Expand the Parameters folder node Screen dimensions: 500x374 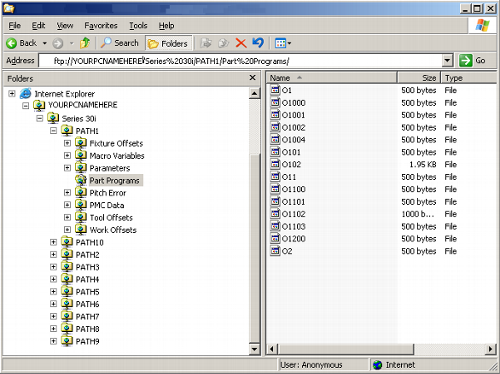(x=67, y=168)
